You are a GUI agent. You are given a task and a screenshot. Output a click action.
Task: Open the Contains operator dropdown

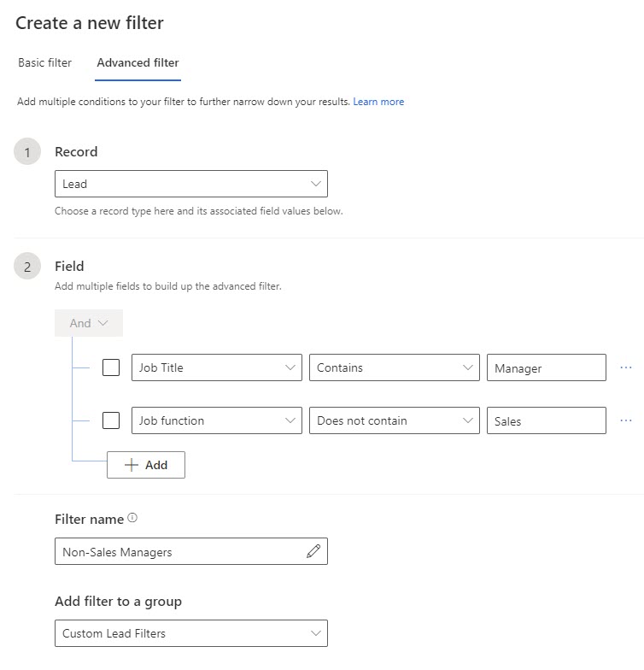pos(393,367)
